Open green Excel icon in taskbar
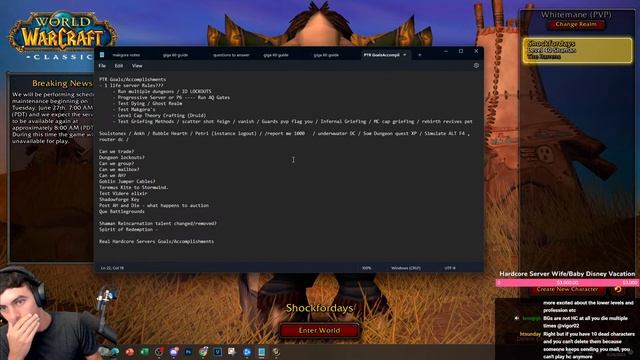640x360 pixels. pos(144,352)
